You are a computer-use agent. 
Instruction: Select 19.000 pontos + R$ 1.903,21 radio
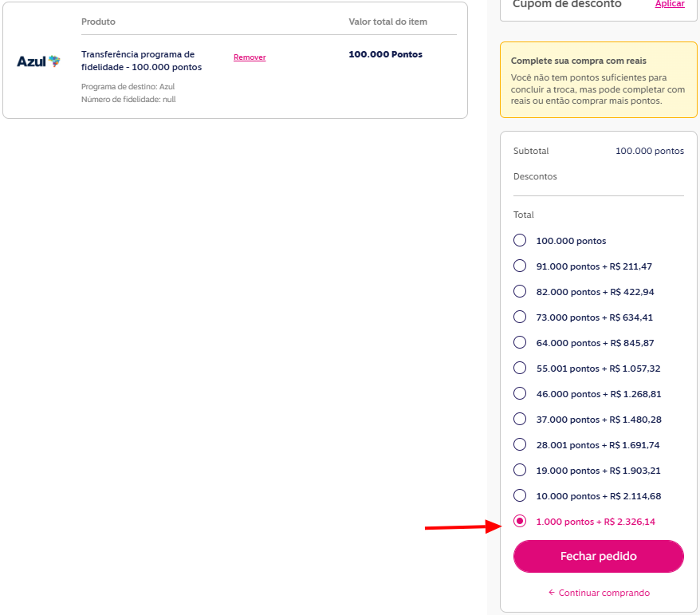pos(520,470)
